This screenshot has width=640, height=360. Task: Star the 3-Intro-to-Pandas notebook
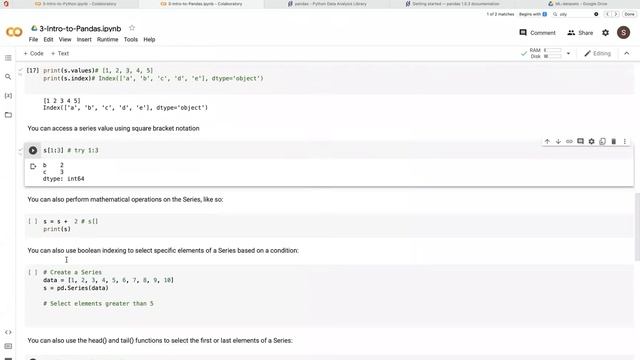tap(132, 28)
